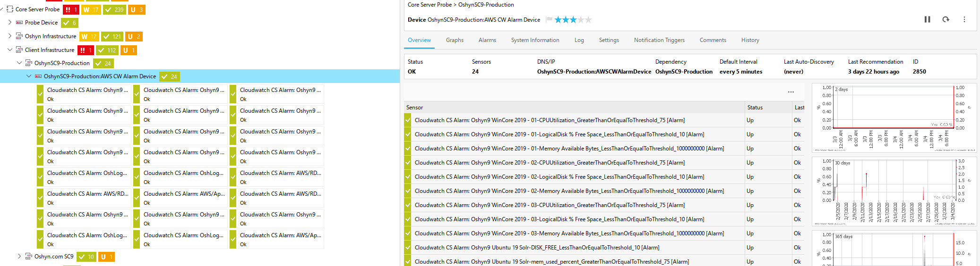Image resolution: width=980 pixels, height=266 pixels.
Task: Open the Alarms tab
Action: (487, 40)
